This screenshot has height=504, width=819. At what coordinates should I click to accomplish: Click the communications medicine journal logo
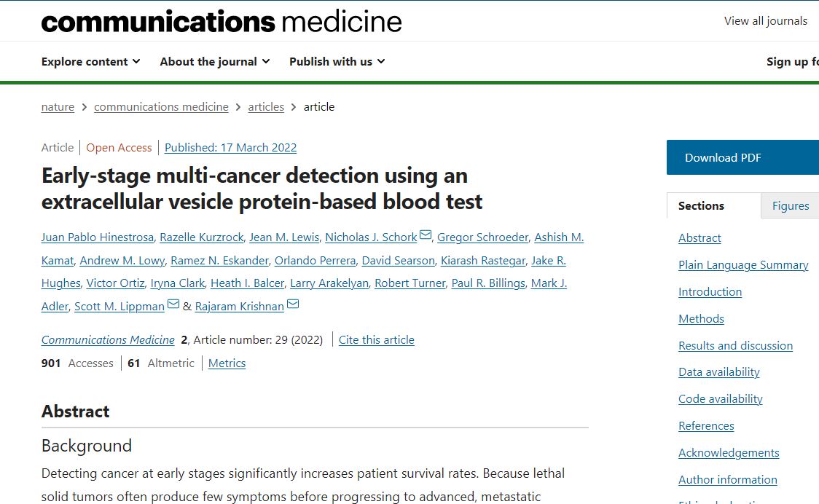click(x=222, y=21)
